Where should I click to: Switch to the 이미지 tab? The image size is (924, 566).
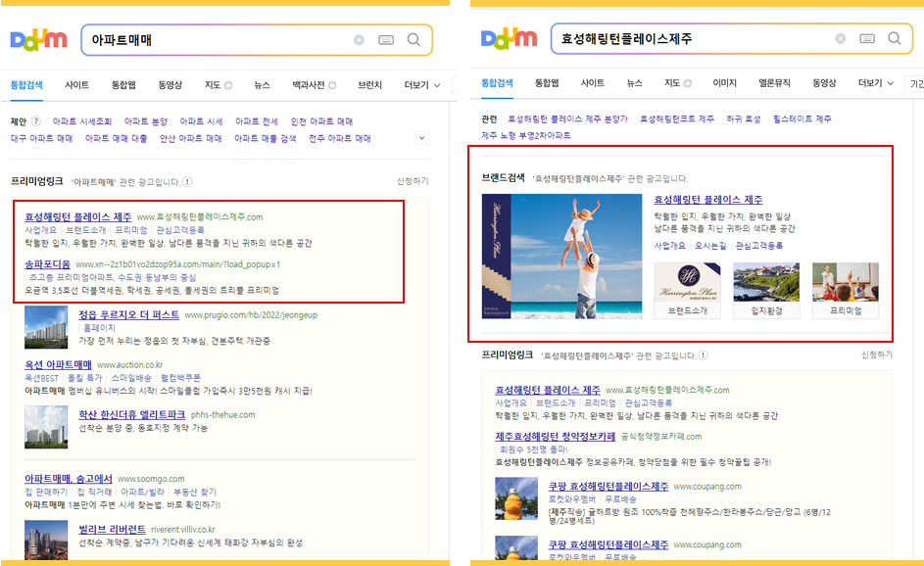pyautogui.click(x=725, y=83)
